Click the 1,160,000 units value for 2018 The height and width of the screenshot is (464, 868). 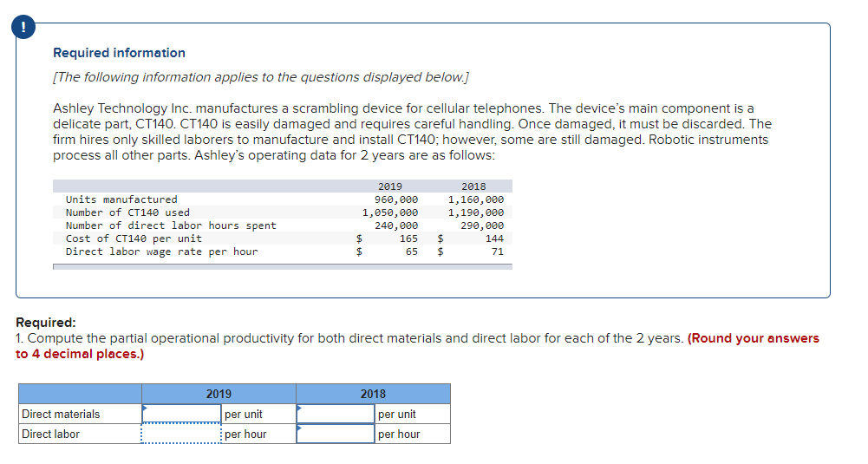click(476, 199)
